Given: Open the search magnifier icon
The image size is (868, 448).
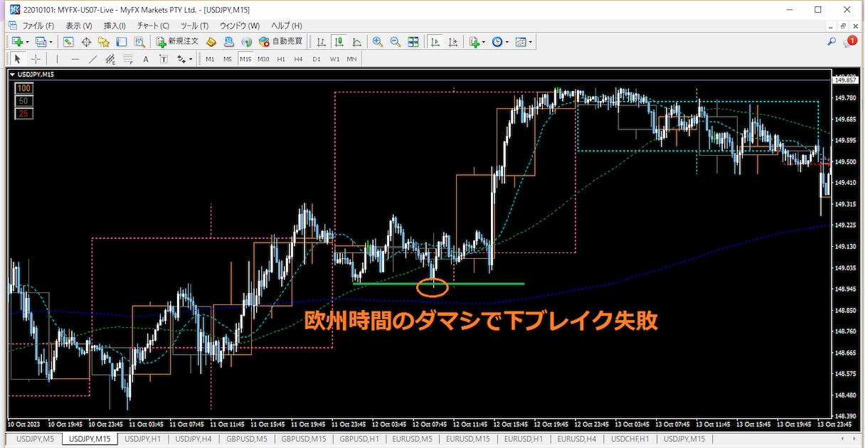Looking at the screenshot, I should [x=831, y=42].
